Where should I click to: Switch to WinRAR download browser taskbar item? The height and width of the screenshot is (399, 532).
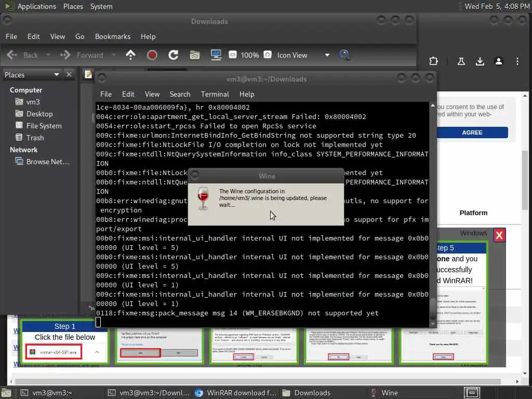(x=235, y=393)
